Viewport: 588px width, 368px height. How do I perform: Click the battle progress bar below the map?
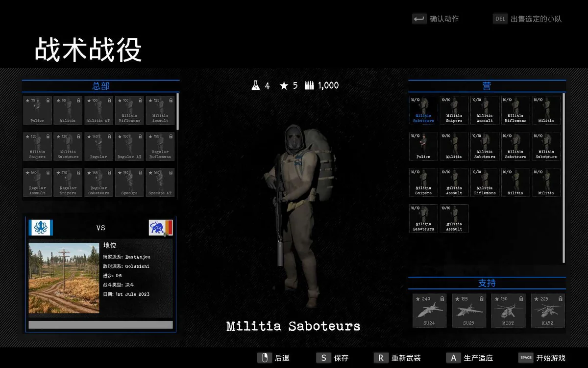pyautogui.click(x=100, y=324)
